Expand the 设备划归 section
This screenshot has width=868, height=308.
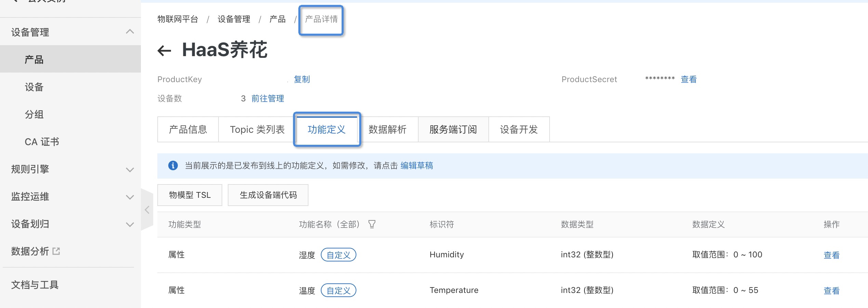(x=130, y=224)
